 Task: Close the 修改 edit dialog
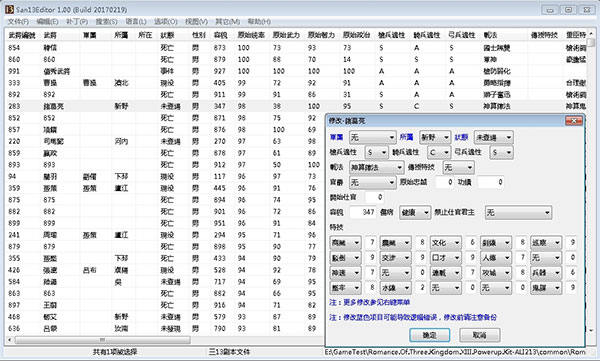pos(574,121)
